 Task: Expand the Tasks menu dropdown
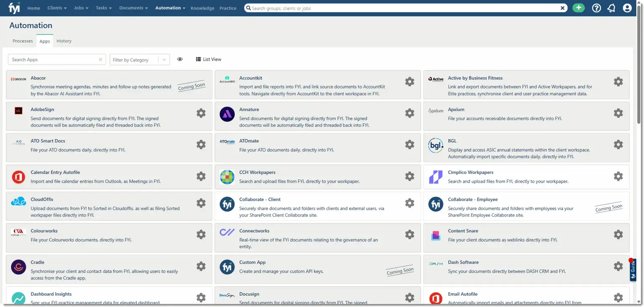click(x=104, y=8)
